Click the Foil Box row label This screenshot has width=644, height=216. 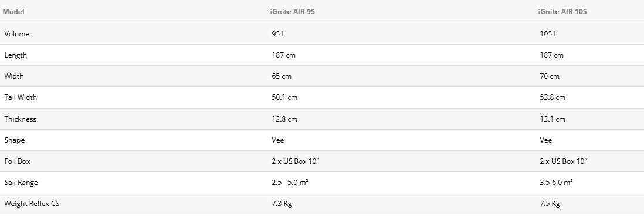coord(17,161)
